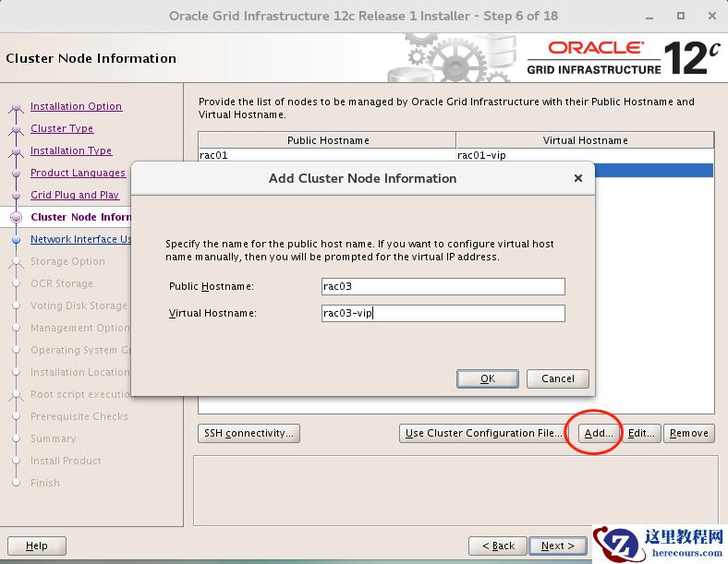This screenshot has width=728, height=564.
Task: Click the Installation Type step marker icon
Action: (17, 151)
